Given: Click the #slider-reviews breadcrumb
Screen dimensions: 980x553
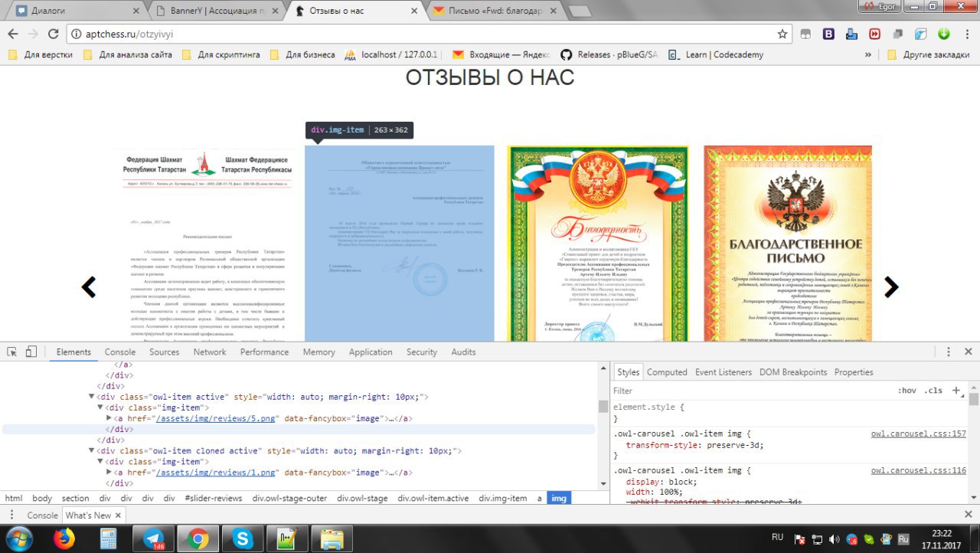Looking at the screenshot, I should tap(214, 499).
